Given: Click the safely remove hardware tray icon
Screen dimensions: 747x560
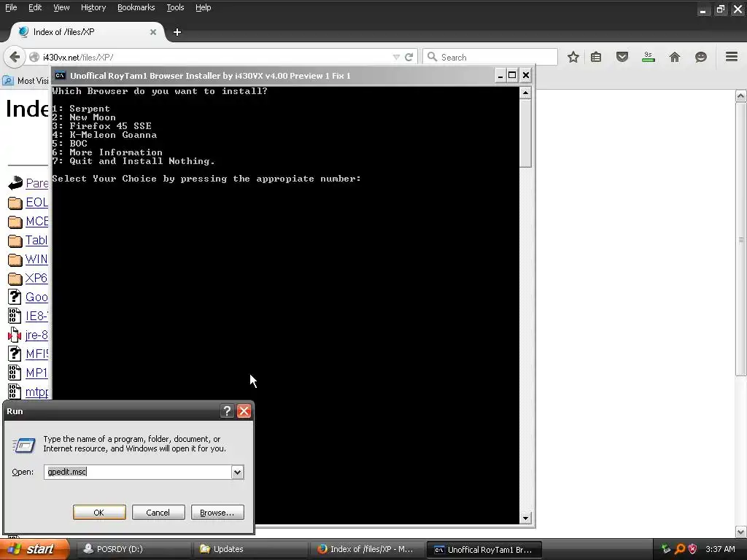Looking at the screenshot, I should point(666,549).
